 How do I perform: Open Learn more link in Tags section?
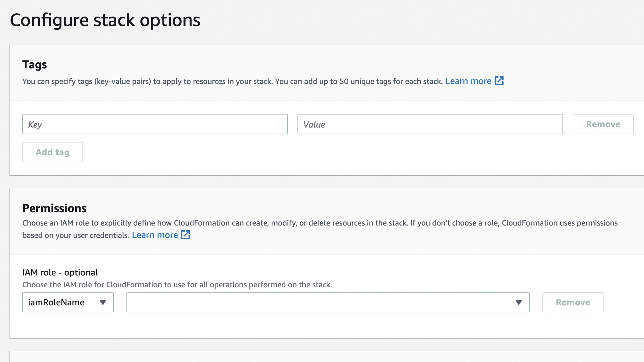(x=468, y=81)
